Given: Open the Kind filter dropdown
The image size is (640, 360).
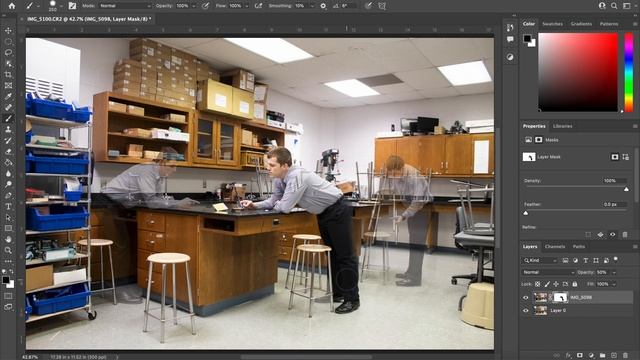Looking at the screenshot, I should [x=541, y=260].
